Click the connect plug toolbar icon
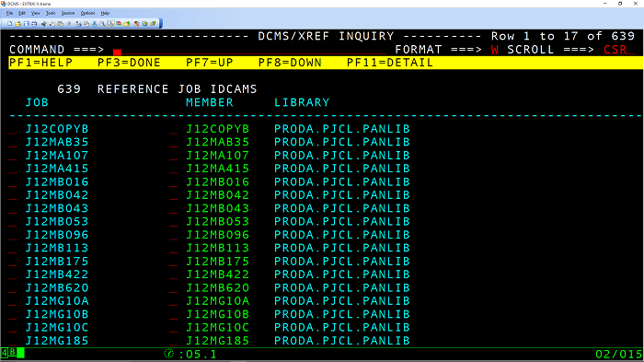 pos(44,23)
